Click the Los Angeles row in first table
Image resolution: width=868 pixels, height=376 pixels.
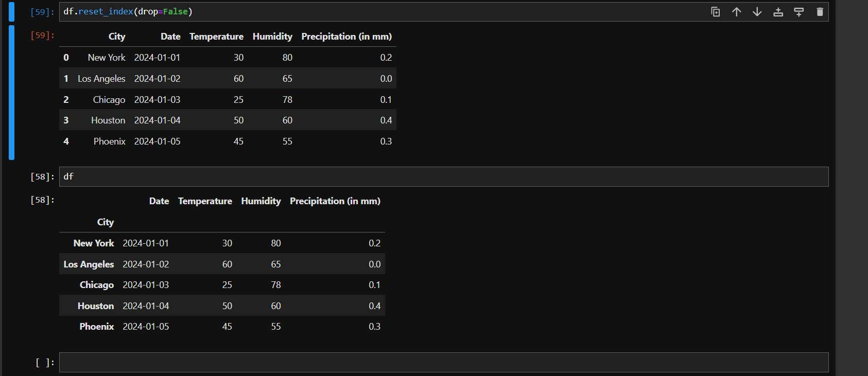pos(228,78)
